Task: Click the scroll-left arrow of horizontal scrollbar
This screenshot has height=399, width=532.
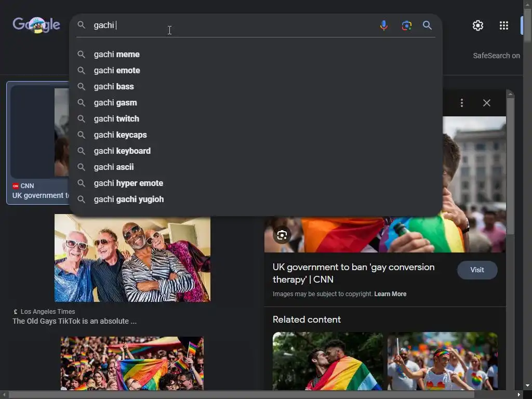Action: point(4,395)
